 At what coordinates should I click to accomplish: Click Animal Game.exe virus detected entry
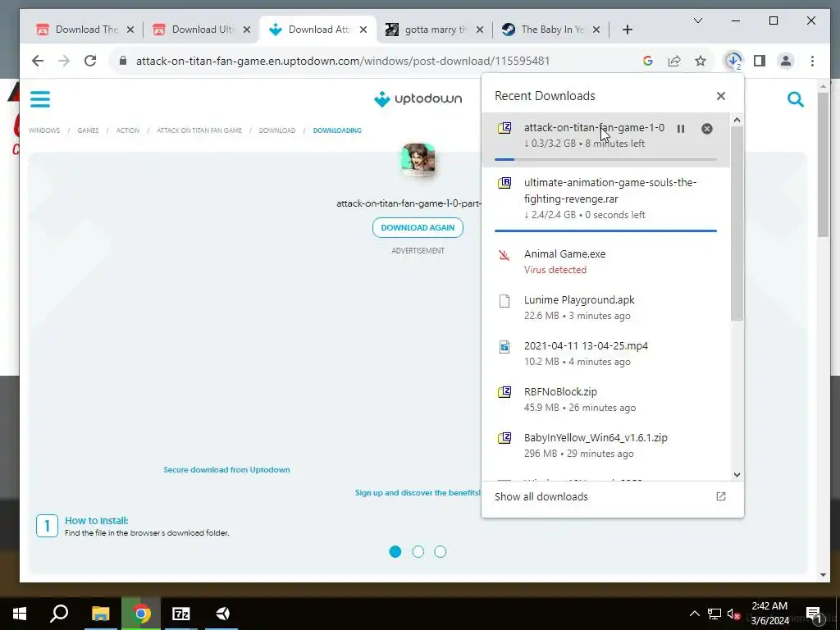tap(606, 262)
